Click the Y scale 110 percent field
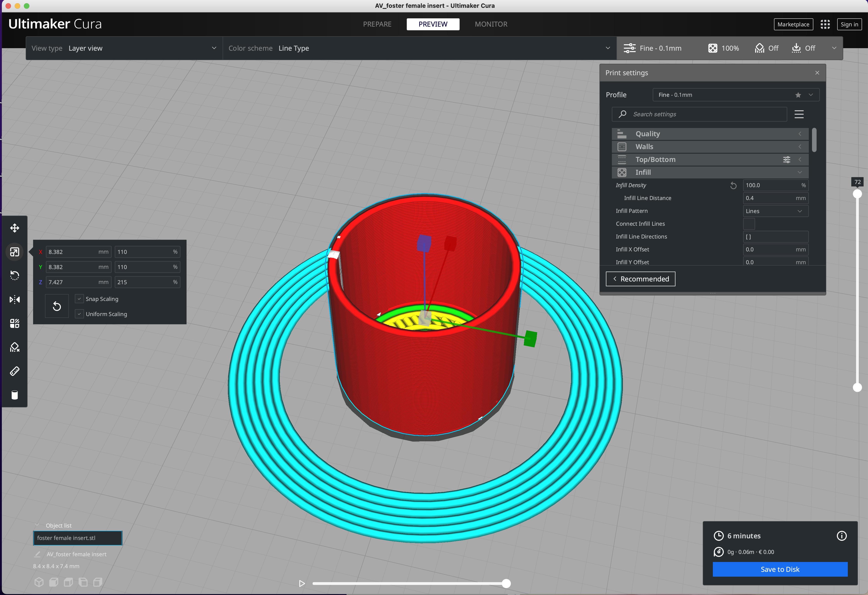Viewport: 868px width, 595px height. (147, 267)
